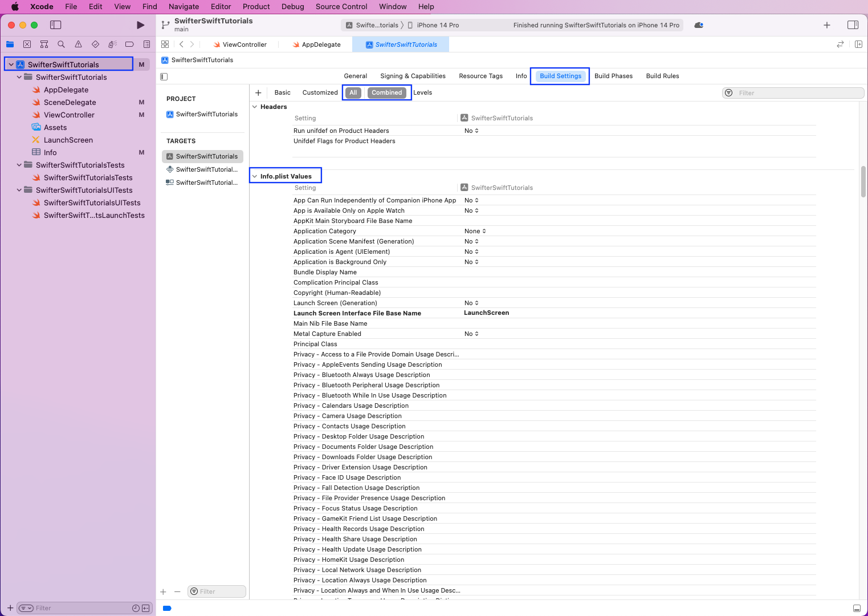Screen dimensions: 868x616
Task: Collapse the SwifterSwiftTutorials project root
Action: coord(11,64)
